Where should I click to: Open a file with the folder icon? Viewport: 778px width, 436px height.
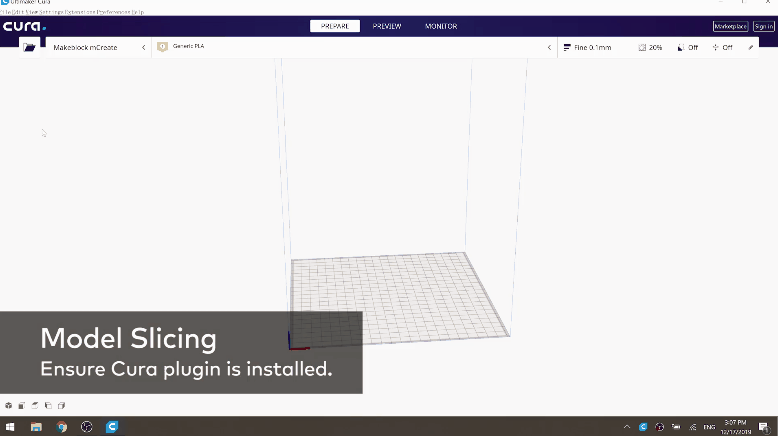click(x=29, y=48)
